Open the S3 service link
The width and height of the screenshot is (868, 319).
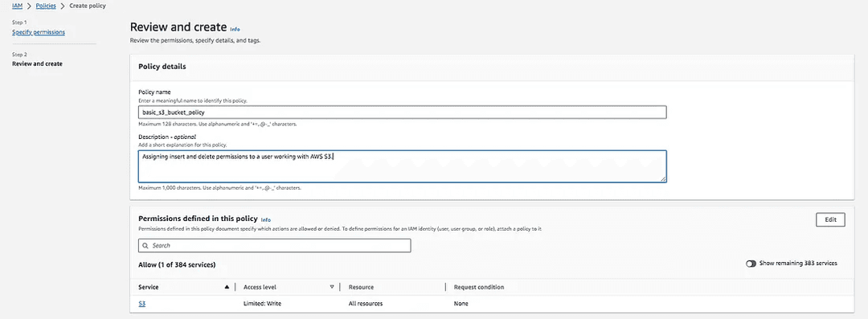coord(141,304)
